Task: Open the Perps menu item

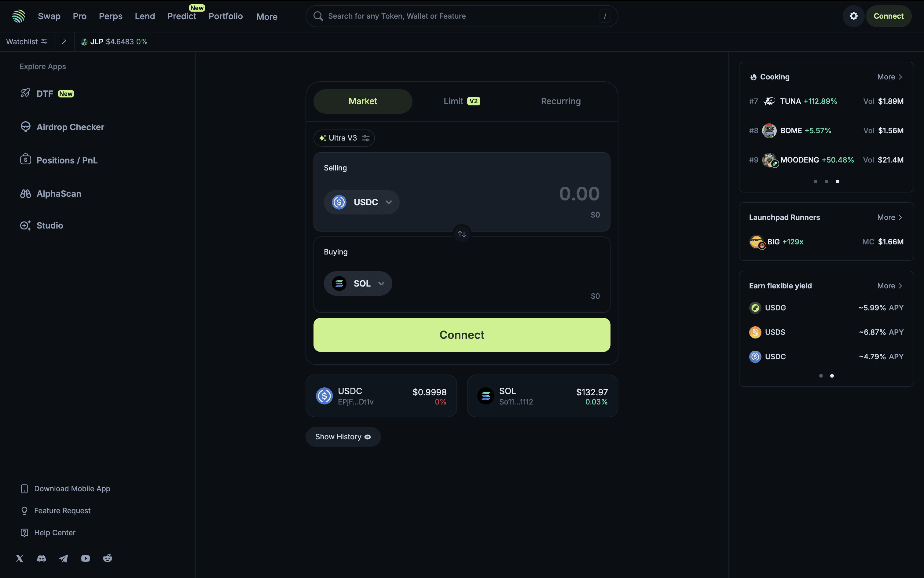Action: coord(111,16)
